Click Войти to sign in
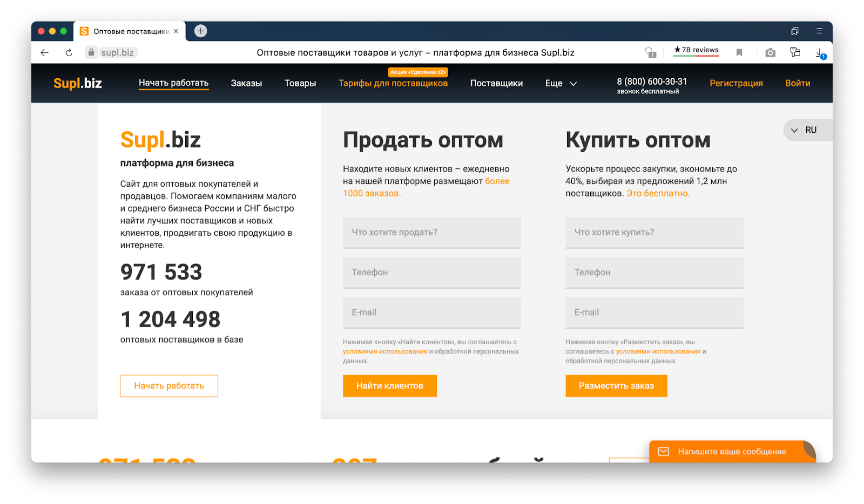Image resolution: width=864 pixels, height=504 pixels. click(798, 83)
